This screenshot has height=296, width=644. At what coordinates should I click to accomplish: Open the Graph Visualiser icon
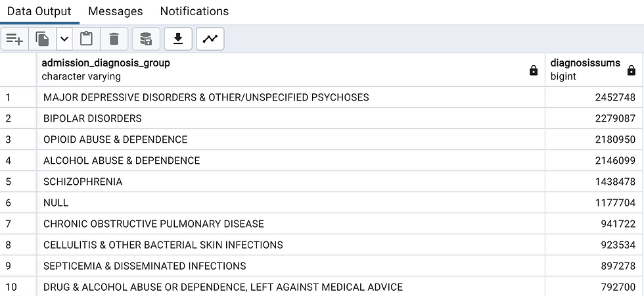210,39
